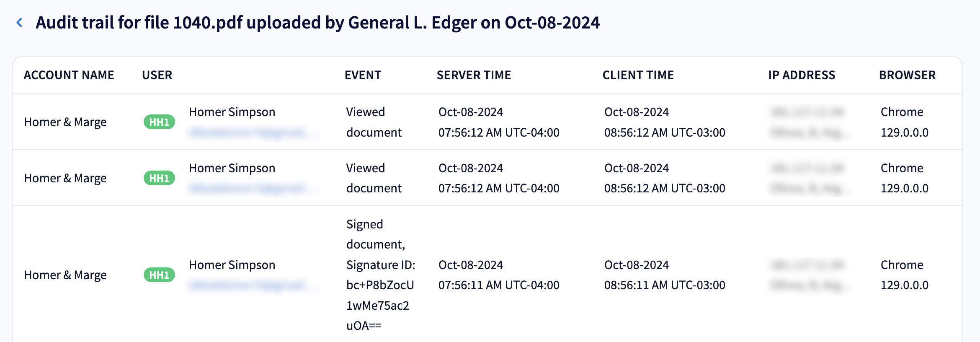This screenshot has width=980, height=342.
Task: Click the HH1 badge in the second row
Action: (159, 178)
